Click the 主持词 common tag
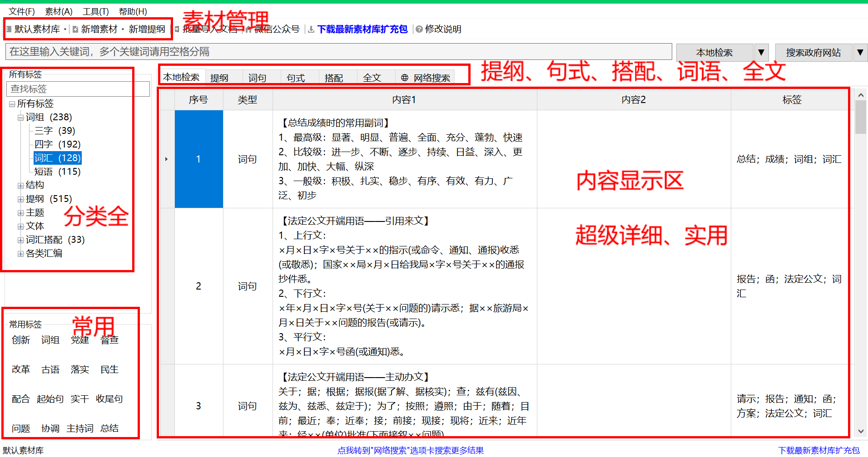The width and height of the screenshot is (868, 457). [x=80, y=428]
